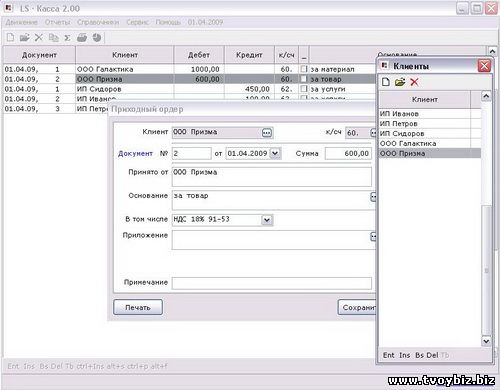Click the Клиент column header in main table
The image size is (500, 390).
(x=125, y=55)
